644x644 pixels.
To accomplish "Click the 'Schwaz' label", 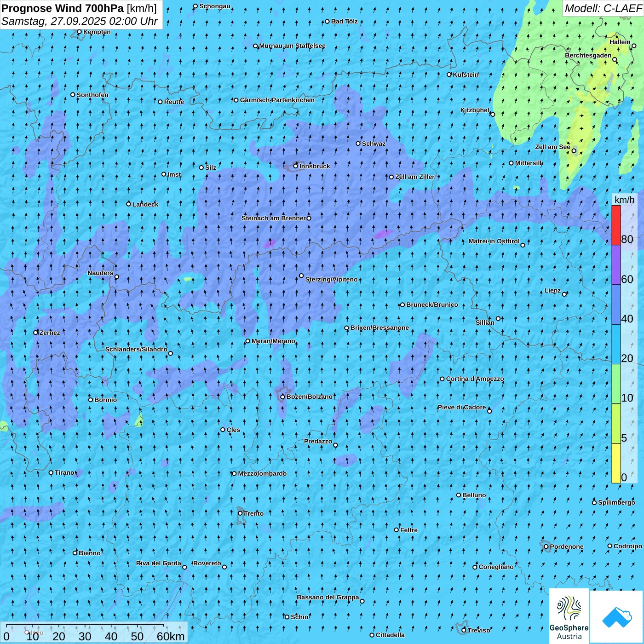I will (374, 144).
